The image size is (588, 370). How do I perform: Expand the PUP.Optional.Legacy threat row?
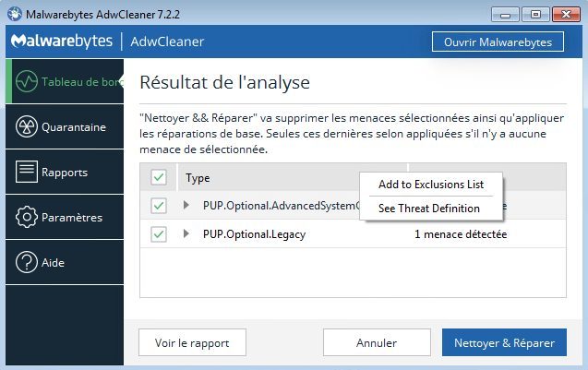(186, 234)
